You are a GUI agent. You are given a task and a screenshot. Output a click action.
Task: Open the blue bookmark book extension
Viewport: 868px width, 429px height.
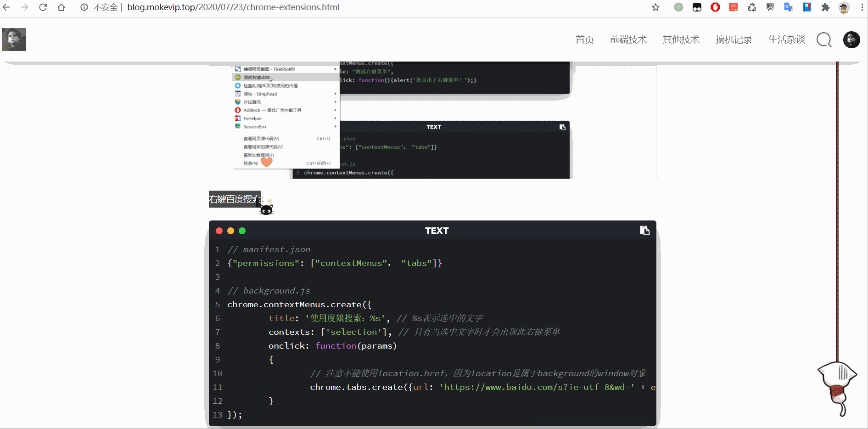click(x=807, y=7)
